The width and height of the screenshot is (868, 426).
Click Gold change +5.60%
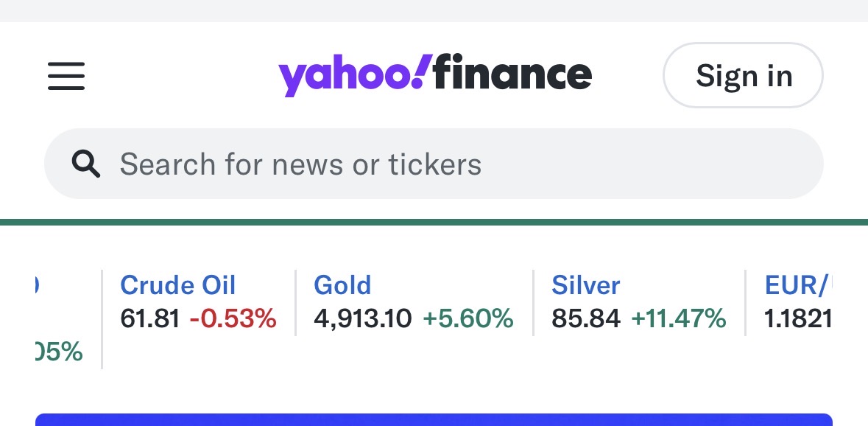(x=467, y=318)
